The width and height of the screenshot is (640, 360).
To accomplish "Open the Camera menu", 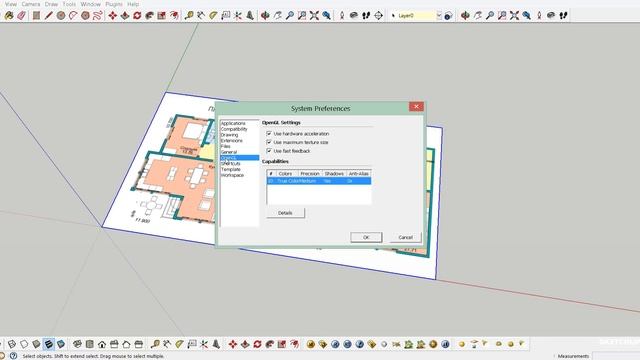I will 31,4.
